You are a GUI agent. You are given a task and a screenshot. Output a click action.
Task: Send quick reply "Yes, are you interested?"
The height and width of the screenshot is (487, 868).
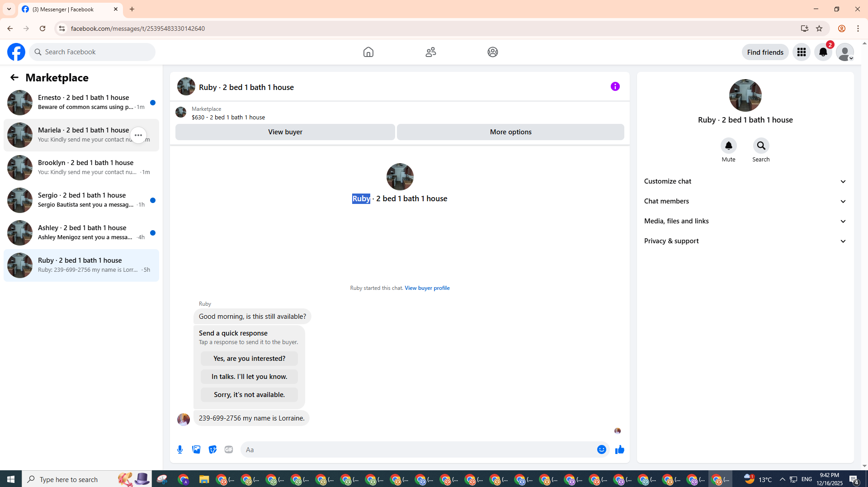click(250, 359)
